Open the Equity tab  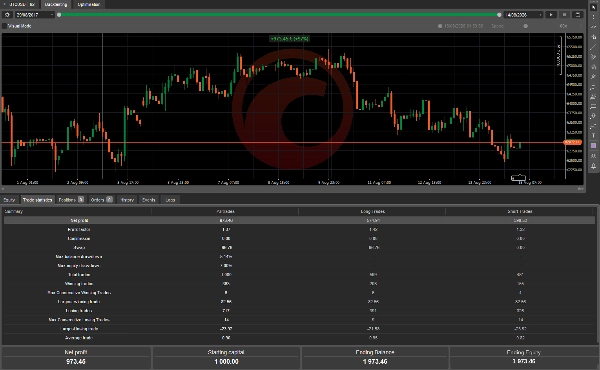tap(9, 200)
